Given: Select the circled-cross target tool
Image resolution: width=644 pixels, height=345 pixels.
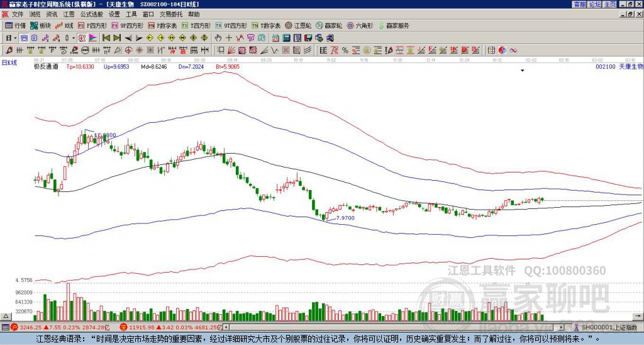Looking at the screenshot, I should tap(128, 50).
